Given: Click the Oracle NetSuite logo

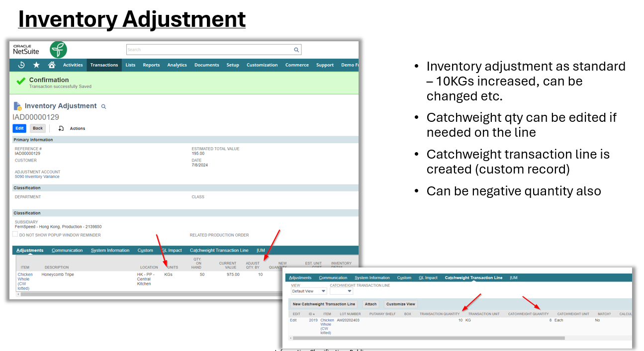Looking at the screenshot, I should pyautogui.click(x=26, y=49).
